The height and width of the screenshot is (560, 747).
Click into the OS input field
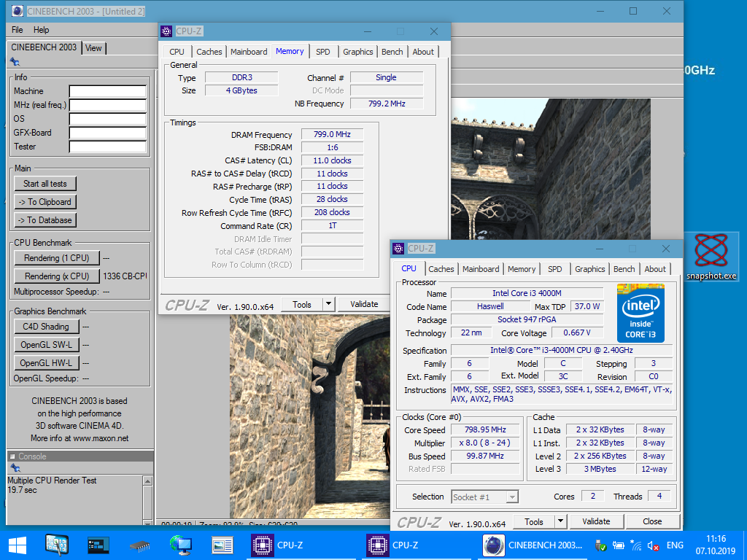click(108, 119)
